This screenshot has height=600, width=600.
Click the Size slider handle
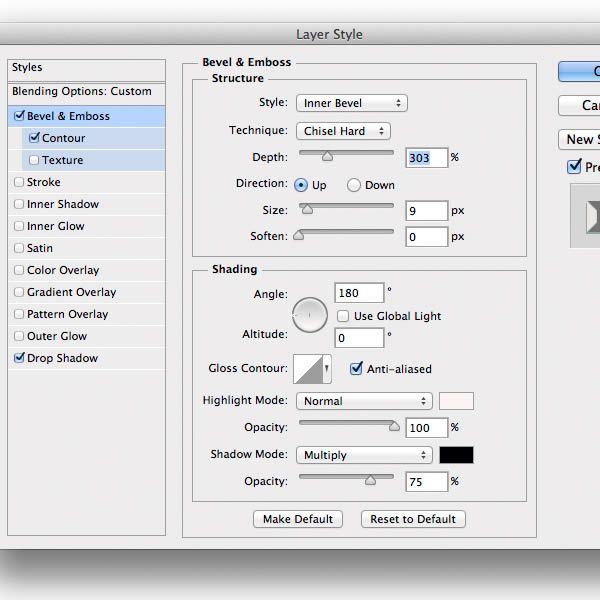307,209
